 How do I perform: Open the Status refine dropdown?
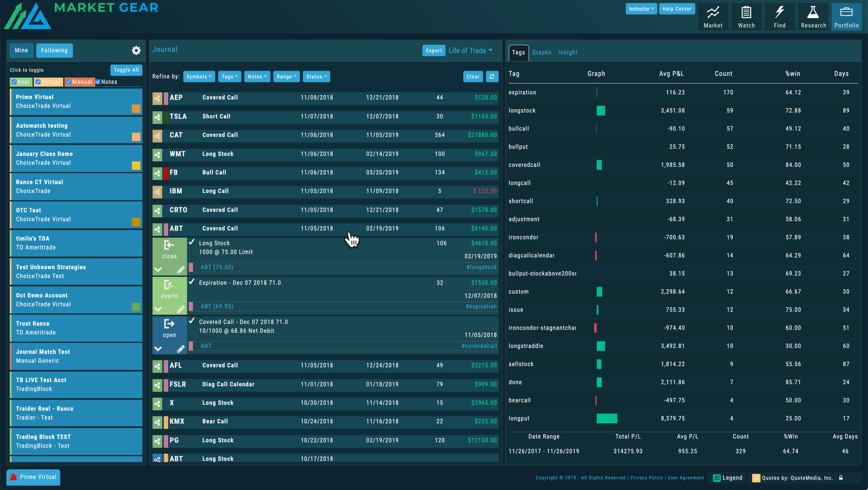tap(316, 77)
